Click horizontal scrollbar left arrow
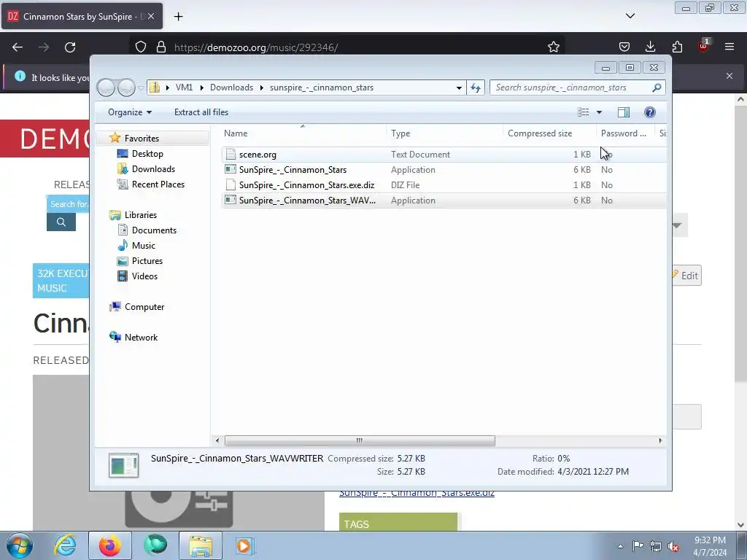 (x=217, y=440)
